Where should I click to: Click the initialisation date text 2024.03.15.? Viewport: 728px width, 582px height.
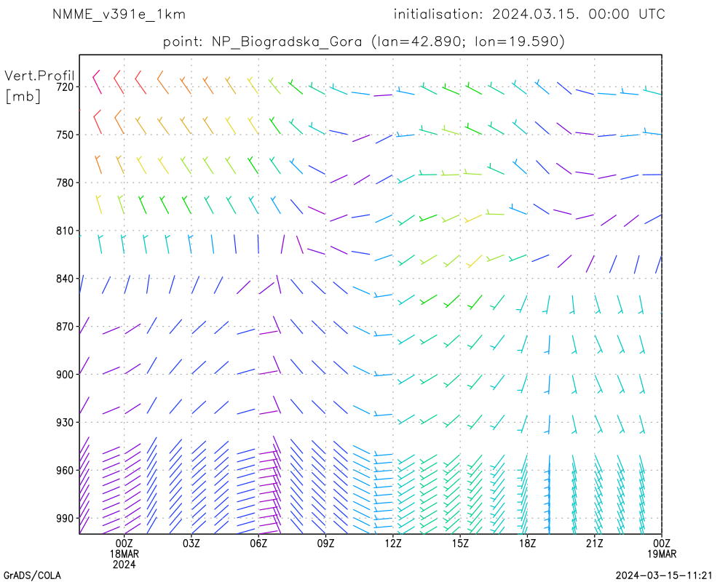(535, 14)
